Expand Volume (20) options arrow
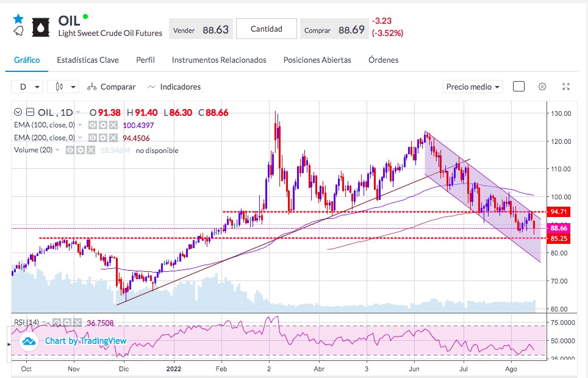This screenshot has width=588, height=378. (57, 150)
